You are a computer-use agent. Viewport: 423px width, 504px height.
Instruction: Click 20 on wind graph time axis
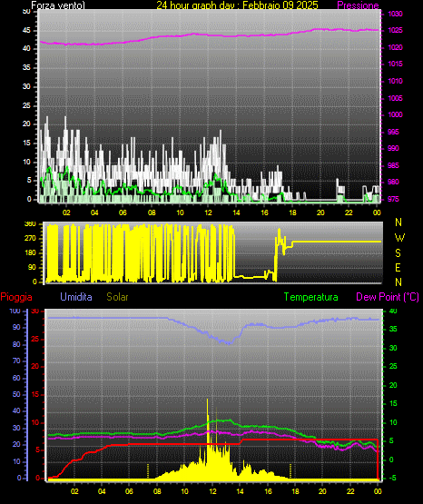(320, 212)
